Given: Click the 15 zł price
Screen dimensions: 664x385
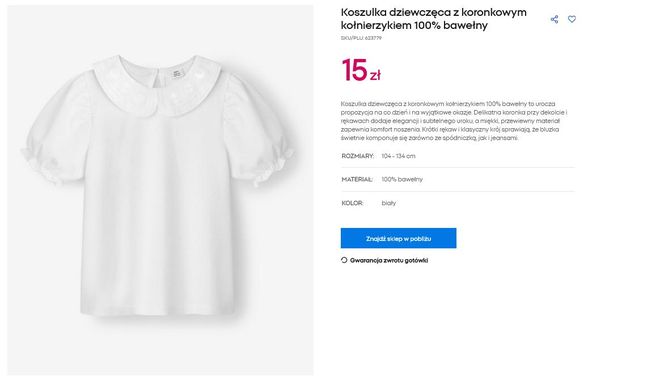Looking at the screenshot, I should coord(361,70).
